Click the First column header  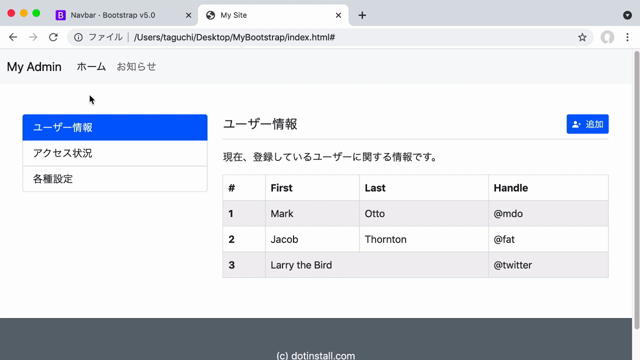click(312, 188)
